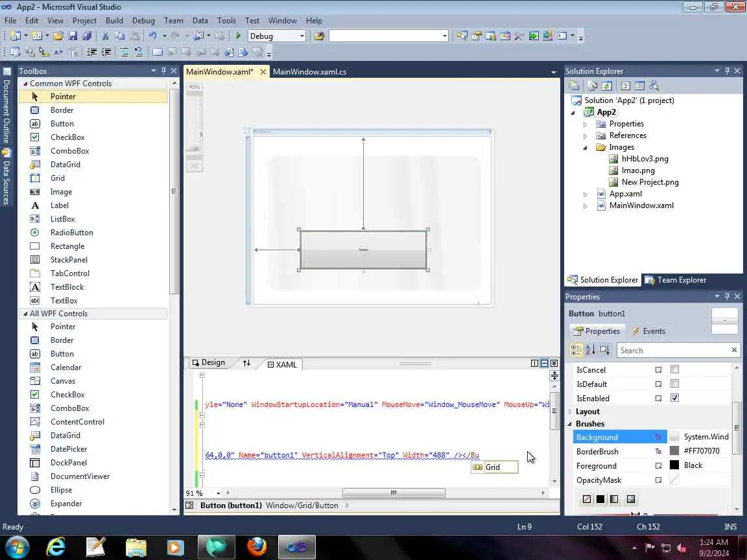The width and height of the screenshot is (747, 560).
Task: Collapse the Images folder node
Action: coord(586,148)
